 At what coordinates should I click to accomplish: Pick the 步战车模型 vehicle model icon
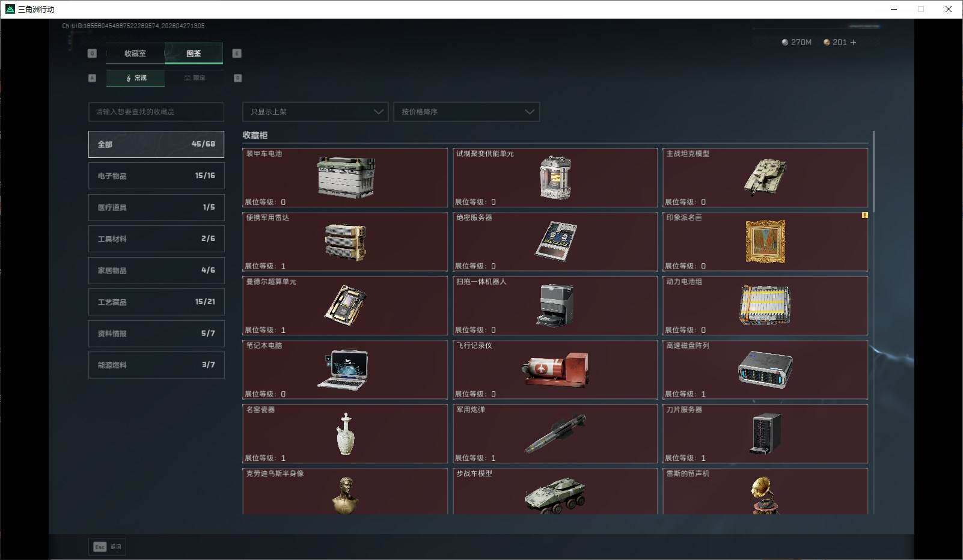(x=555, y=496)
